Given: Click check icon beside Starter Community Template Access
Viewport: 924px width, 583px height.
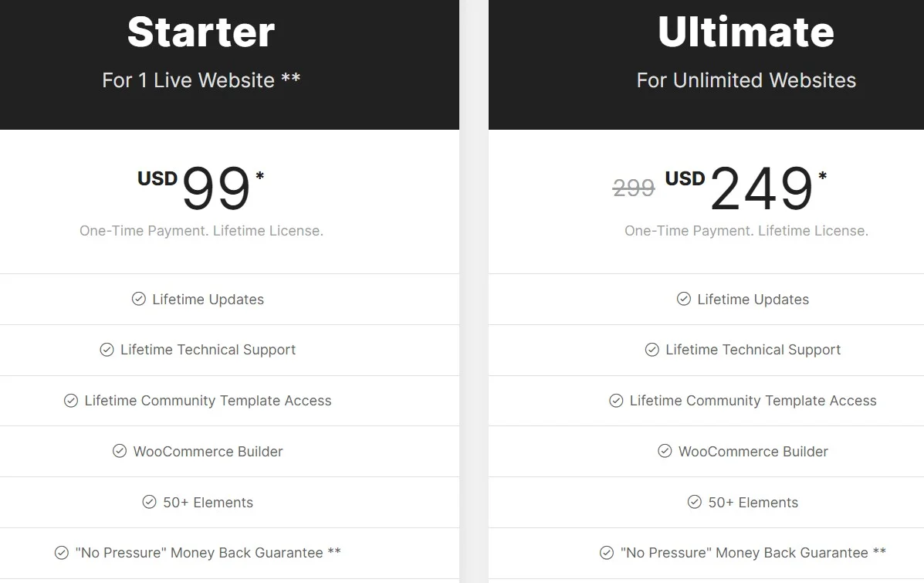Looking at the screenshot, I should point(71,401).
